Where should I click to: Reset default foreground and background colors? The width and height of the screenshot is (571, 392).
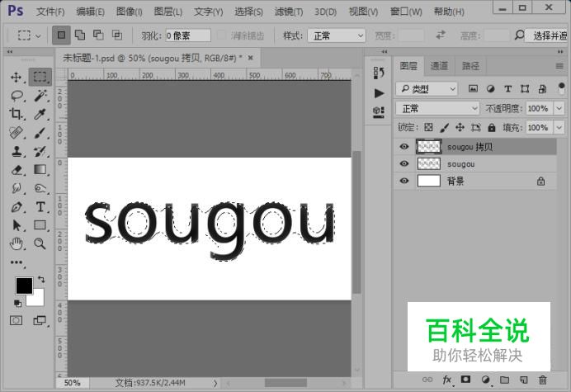click(17, 303)
